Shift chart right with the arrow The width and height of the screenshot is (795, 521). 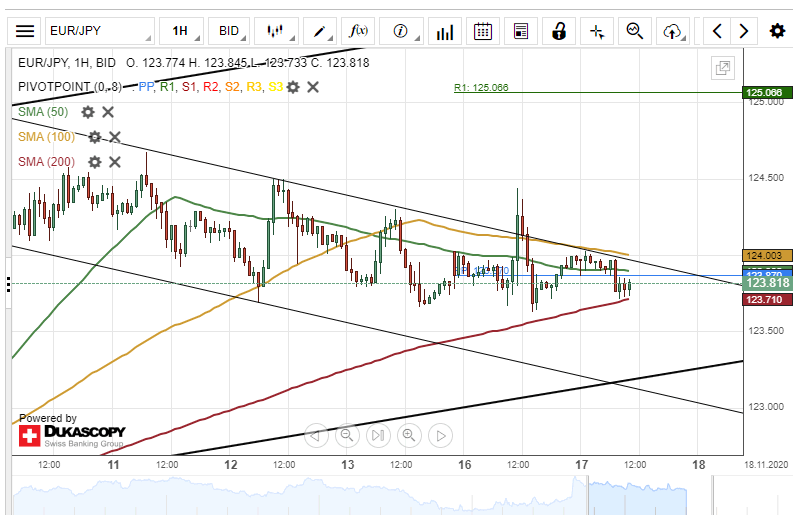pos(744,31)
